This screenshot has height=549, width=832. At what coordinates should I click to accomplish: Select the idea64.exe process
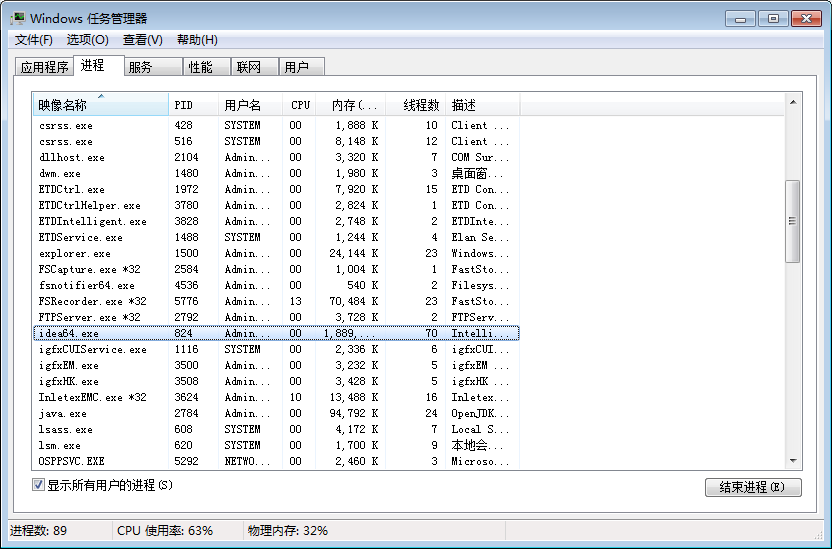pyautogui.click(x=276, y=333)
